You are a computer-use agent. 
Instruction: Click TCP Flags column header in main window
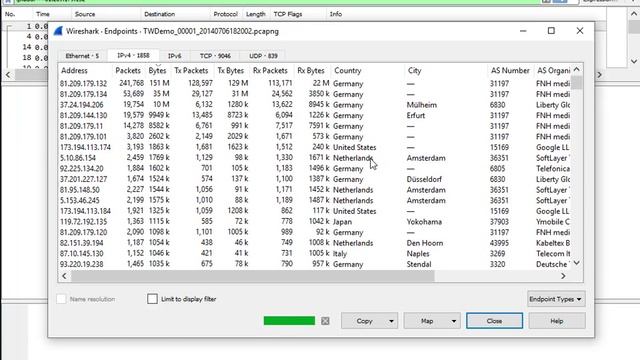(x=288, y=14)
